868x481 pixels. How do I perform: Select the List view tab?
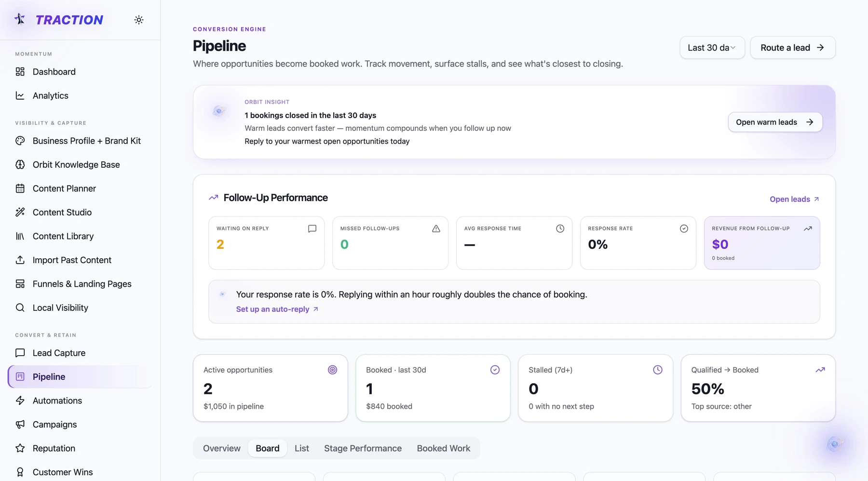[302, 448]
